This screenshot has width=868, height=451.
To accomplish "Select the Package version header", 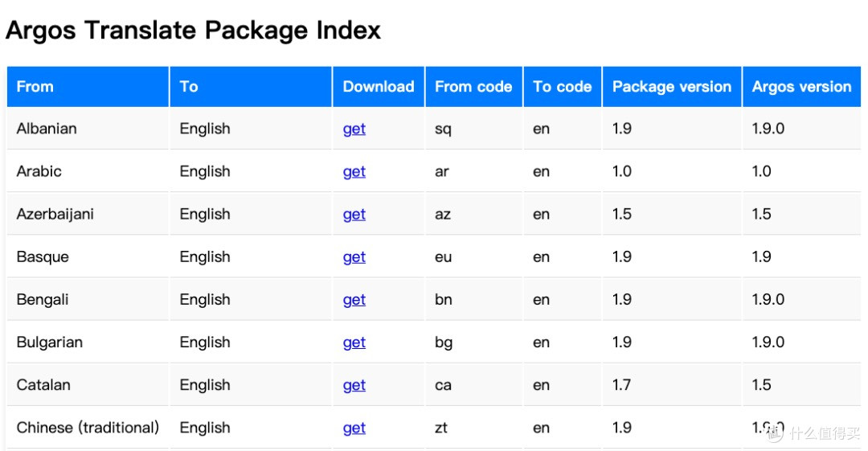I will [672, 87].
